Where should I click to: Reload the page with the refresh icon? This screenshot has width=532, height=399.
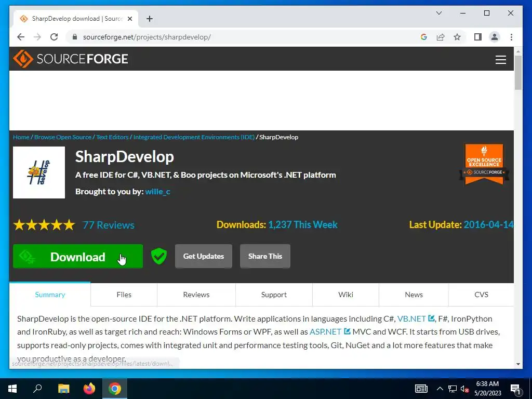pyautogui.click(x=54, y=37)
